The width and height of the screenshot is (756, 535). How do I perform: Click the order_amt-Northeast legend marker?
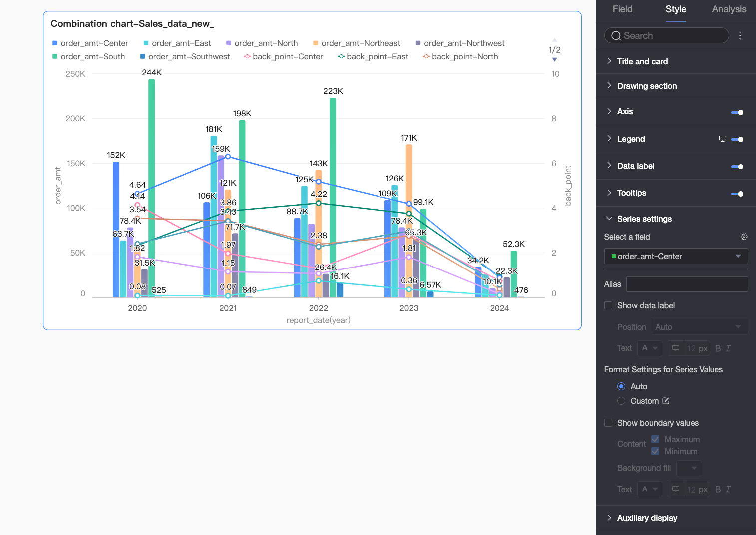click(316, 43)
